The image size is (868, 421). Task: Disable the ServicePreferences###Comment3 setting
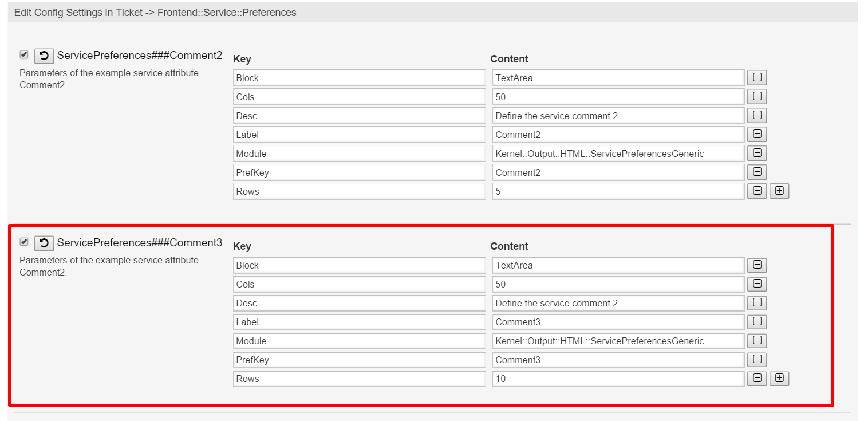pos(23,242)
